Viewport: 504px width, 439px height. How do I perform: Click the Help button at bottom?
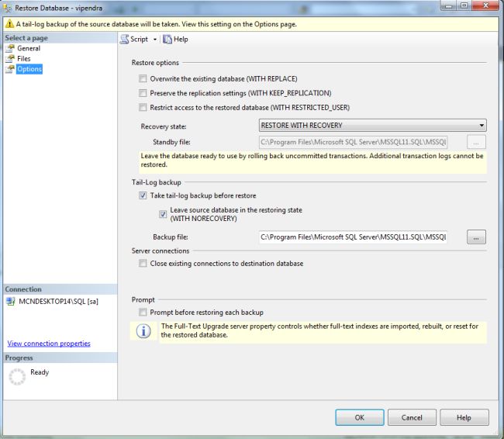coord(464,417)
